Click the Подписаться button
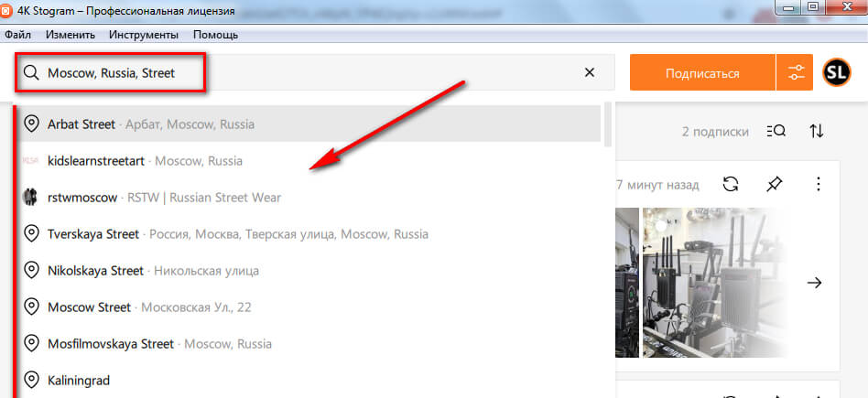Screen dimensions: 868x398 point(702,72)
